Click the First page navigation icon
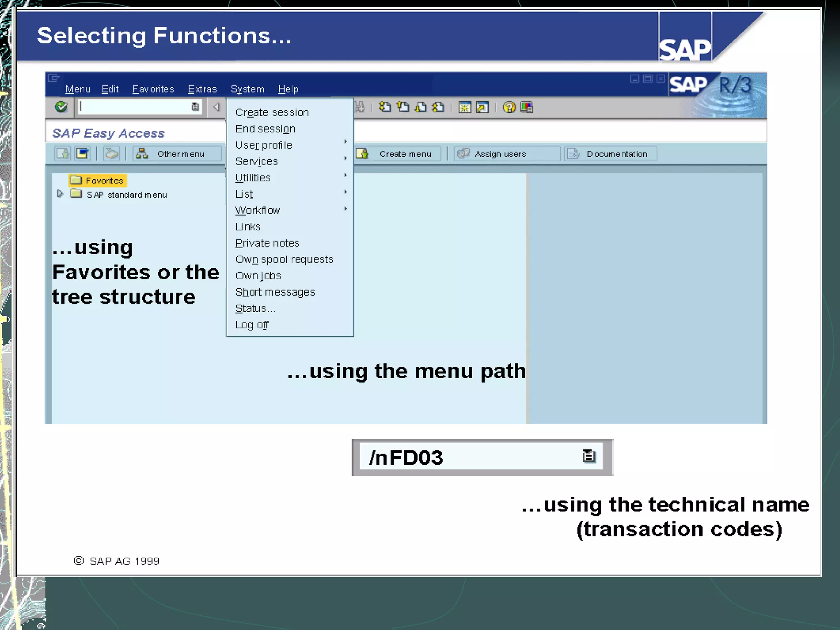The image size is (840, 630). click(x=385, y=107)
